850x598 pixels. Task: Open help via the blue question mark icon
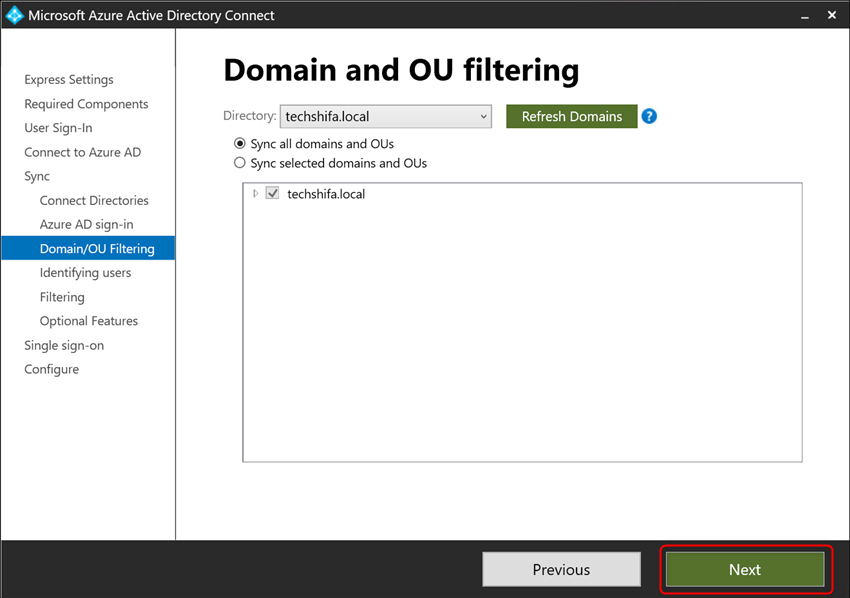pos(648,116)
